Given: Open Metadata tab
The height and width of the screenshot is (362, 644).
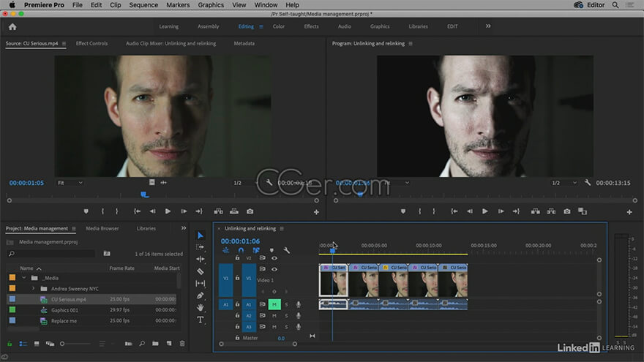Looking at the screenshot, I should (x=244, y=43).
